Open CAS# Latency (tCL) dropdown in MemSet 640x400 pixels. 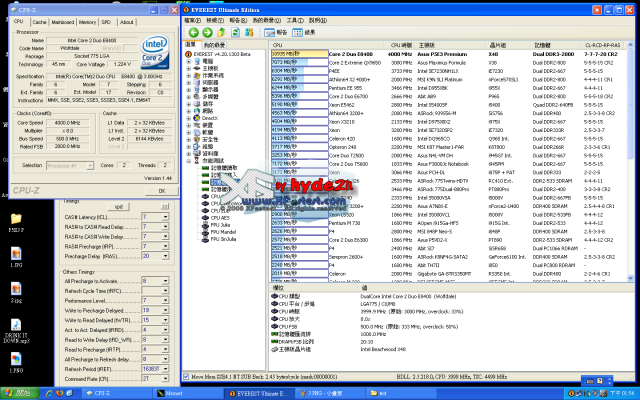point(165,217)
